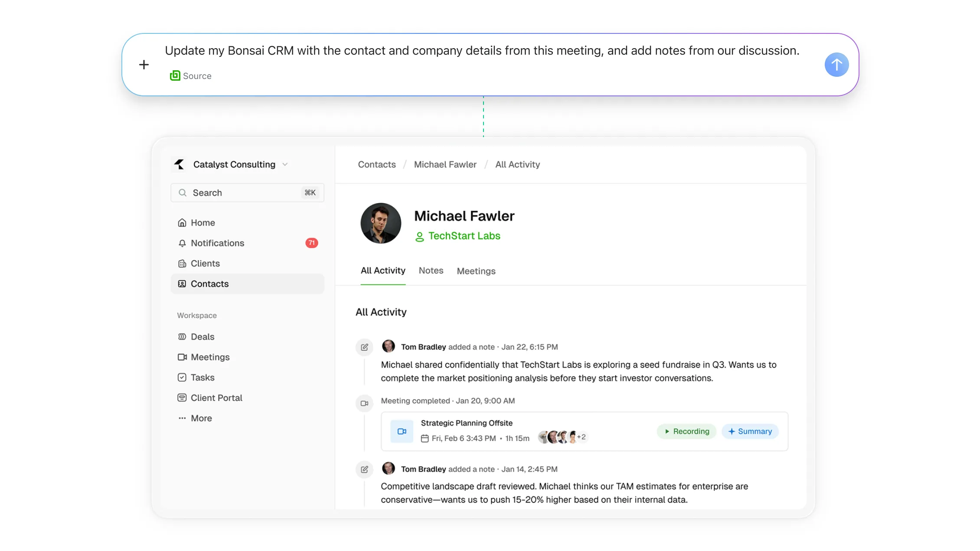
Task: Click the three-dots More icon
Action: (182, 418)
